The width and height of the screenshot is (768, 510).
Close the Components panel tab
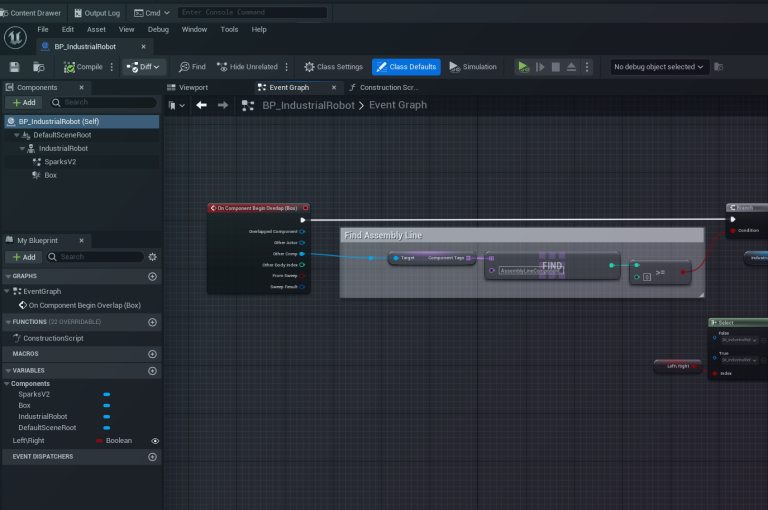[81, 87]
